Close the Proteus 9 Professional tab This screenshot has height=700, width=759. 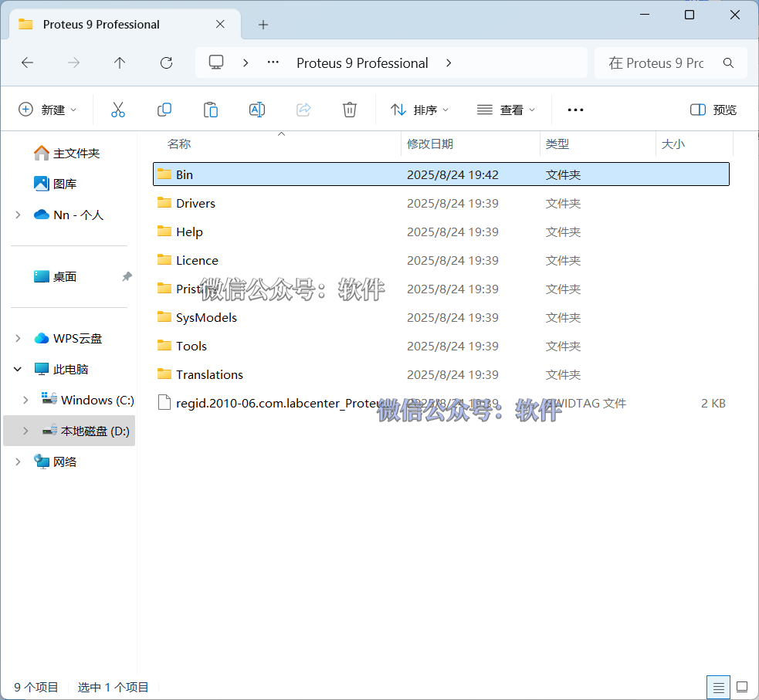click(x=220, y=24)
